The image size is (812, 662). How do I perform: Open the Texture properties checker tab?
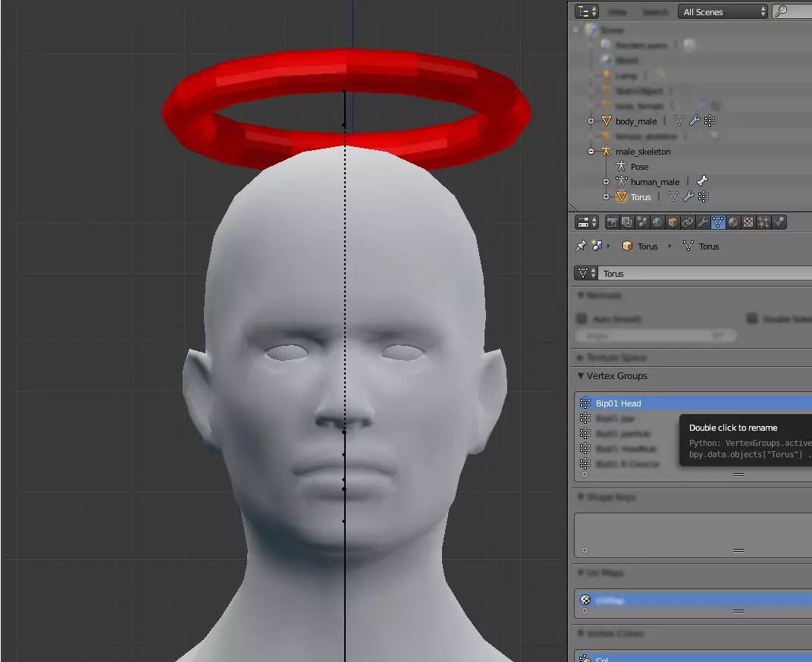pos(748,222)
